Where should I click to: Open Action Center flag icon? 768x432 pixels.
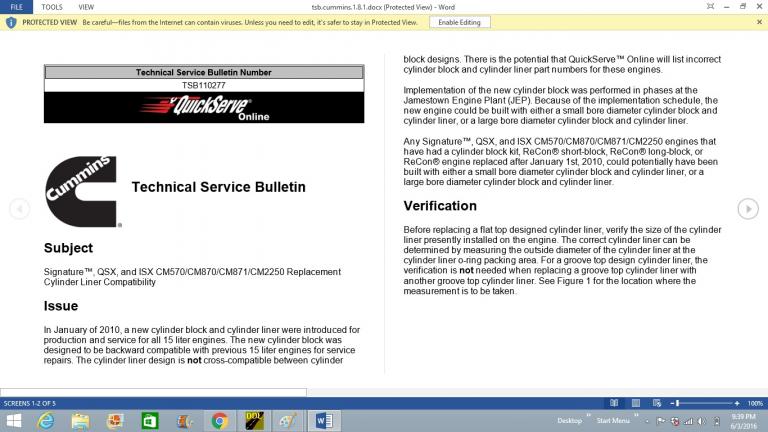(661, 421)
